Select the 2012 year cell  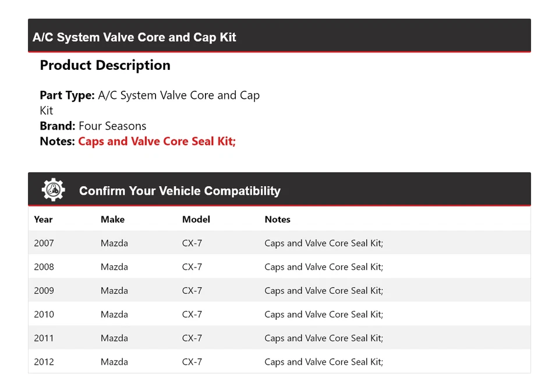tap(44, 362)
